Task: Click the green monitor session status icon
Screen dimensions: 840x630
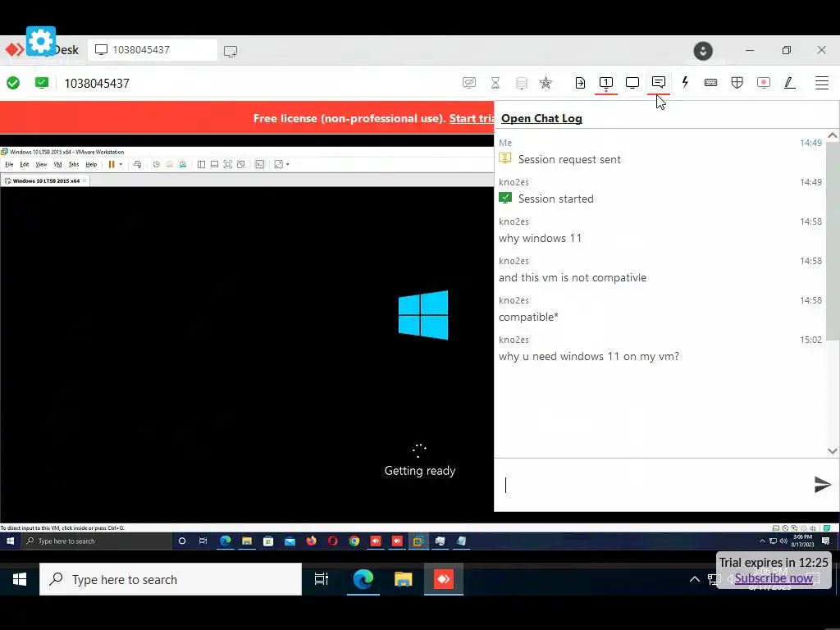Action: [41, 83]
